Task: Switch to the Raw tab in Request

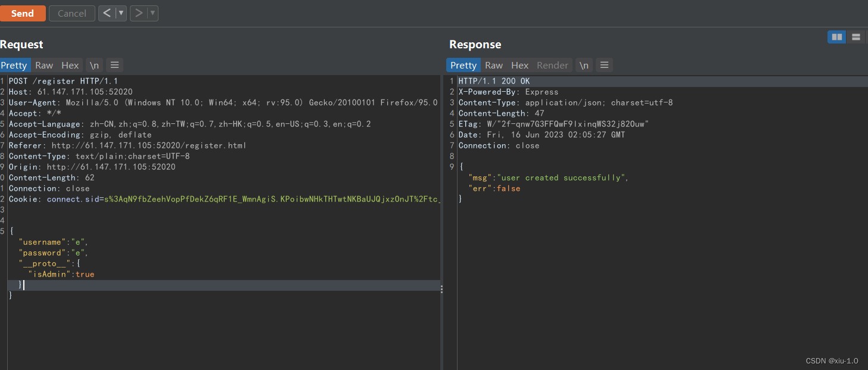Action: point(43,65)
